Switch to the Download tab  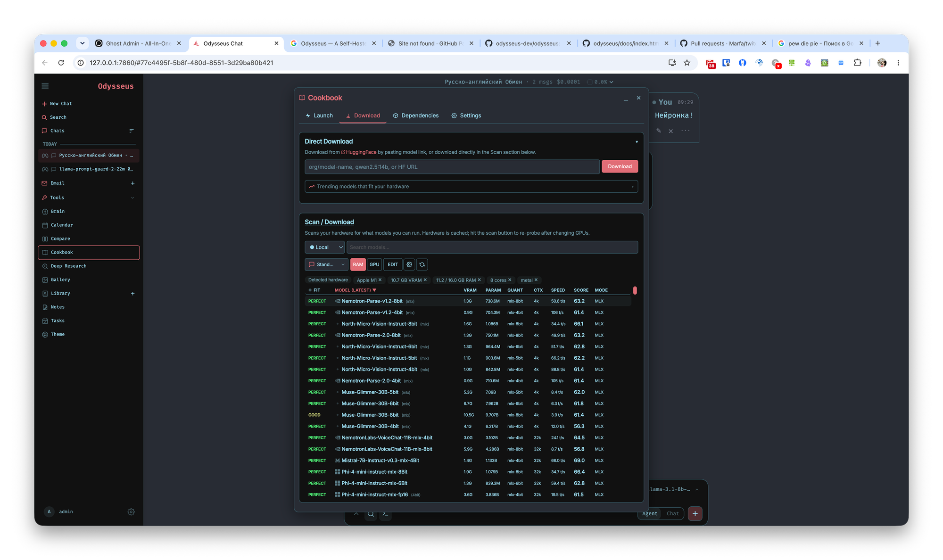point(363,116)
